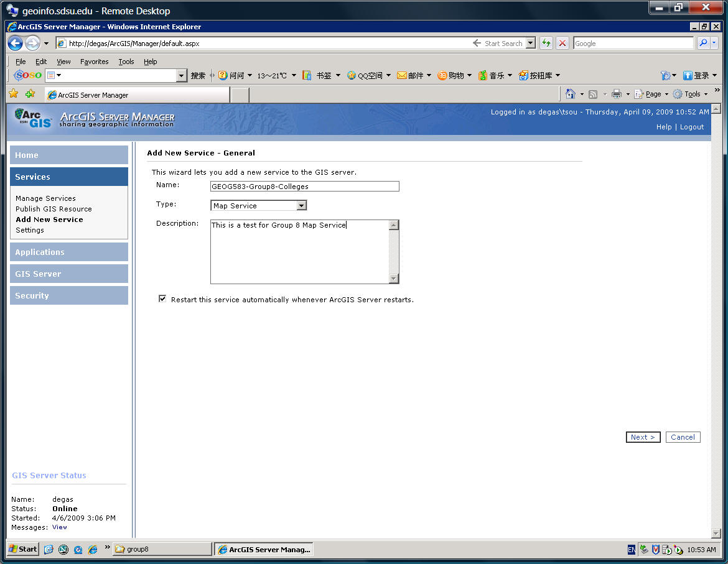Click the Next > button

643,437
